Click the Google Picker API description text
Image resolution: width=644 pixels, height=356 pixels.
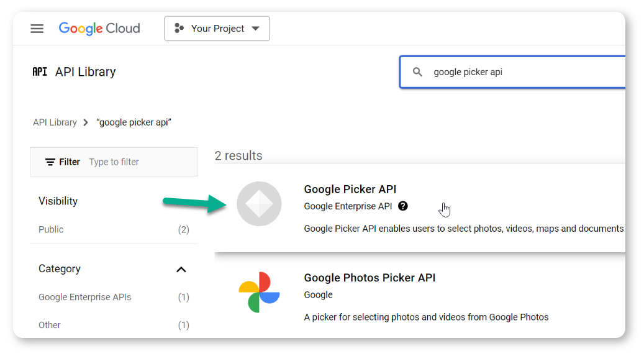pyautogui.click(x=464, y=229)
